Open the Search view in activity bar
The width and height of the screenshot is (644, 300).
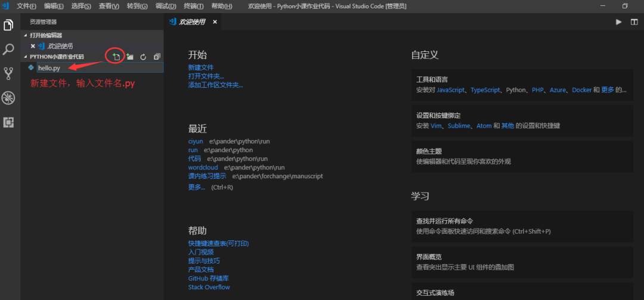click(x=8, y=50)
